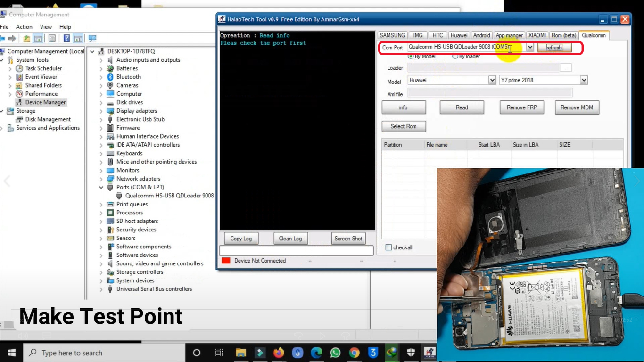Open Internet Download Manager taskbar icon
This screenshot has height=362, width=644.
click(x=391, y=353)
